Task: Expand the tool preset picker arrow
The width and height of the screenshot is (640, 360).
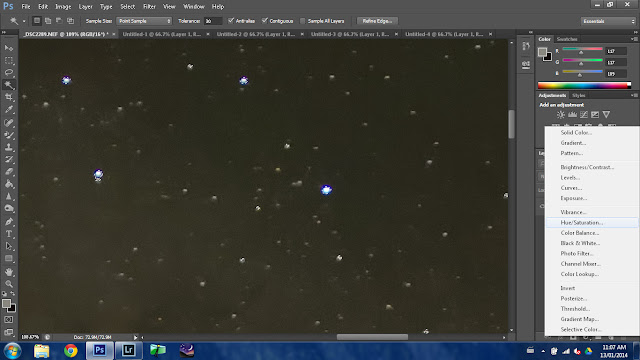Action: tap(24, 21)
